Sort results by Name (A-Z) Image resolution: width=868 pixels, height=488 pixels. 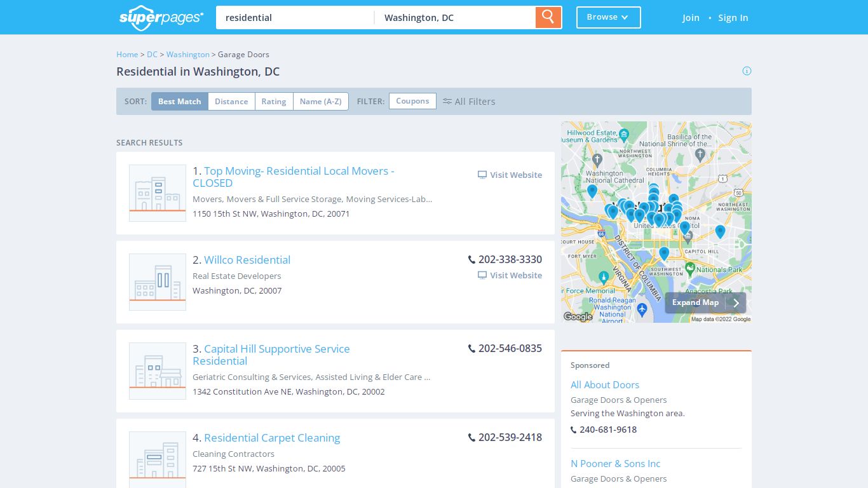point(321,102)
